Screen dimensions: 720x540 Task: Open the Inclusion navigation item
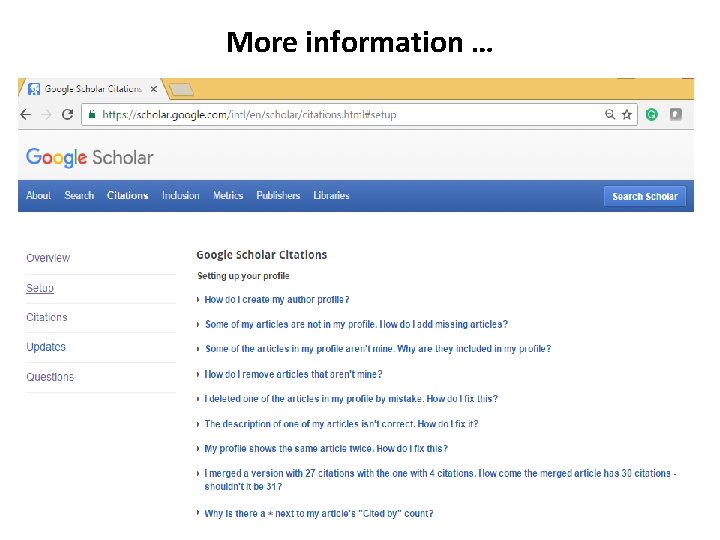point(180,196)
